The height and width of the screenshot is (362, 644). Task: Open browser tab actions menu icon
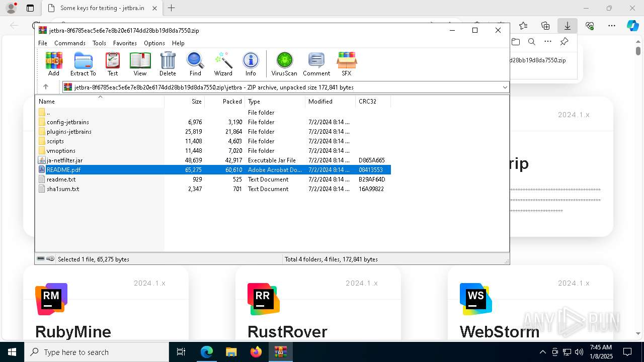click(30, 8)
